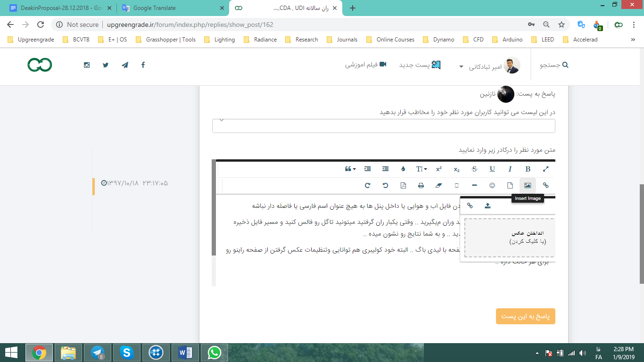Open the quote style dropdown
Viewport: 644px width, 362px height.
pos(350,169)
